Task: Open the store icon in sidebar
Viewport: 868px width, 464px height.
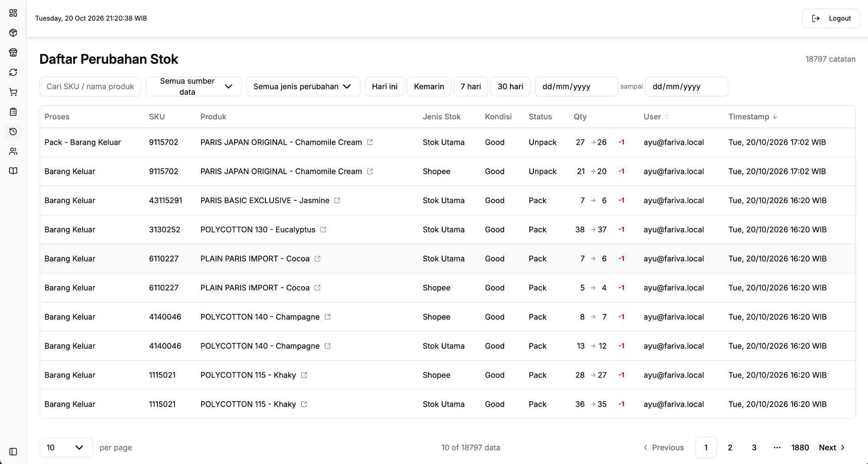Action: 13,52
